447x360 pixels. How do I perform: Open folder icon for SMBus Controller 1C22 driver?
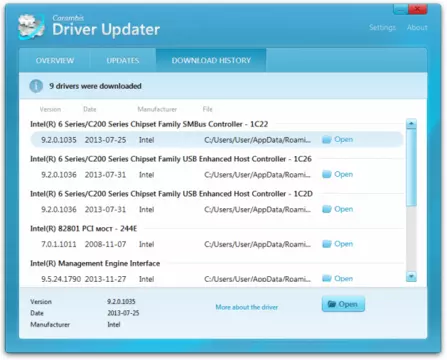click(327, 139)
